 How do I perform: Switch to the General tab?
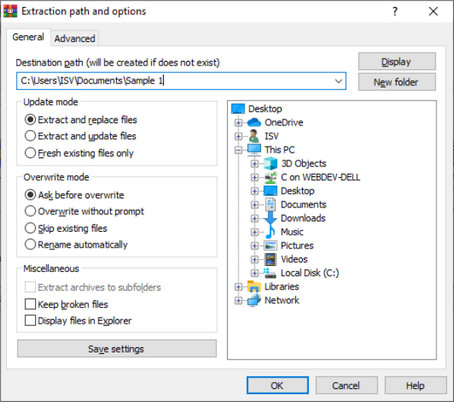coord(28,37)
